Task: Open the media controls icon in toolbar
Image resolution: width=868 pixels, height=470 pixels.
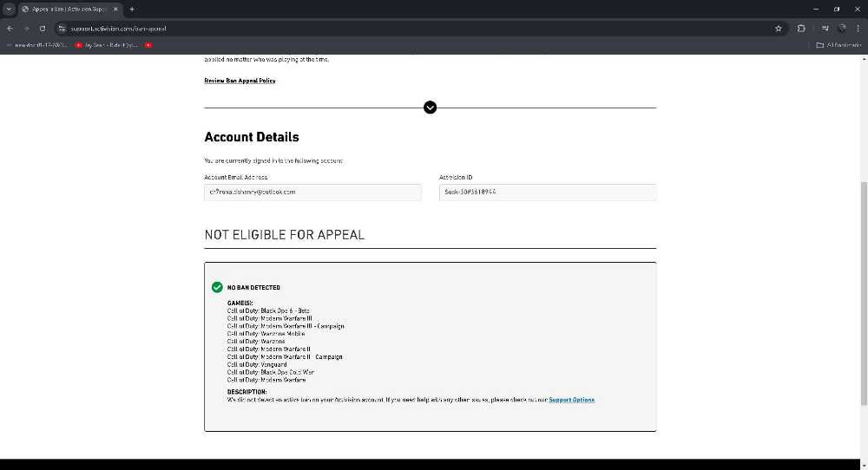Action: coord(825,29)
